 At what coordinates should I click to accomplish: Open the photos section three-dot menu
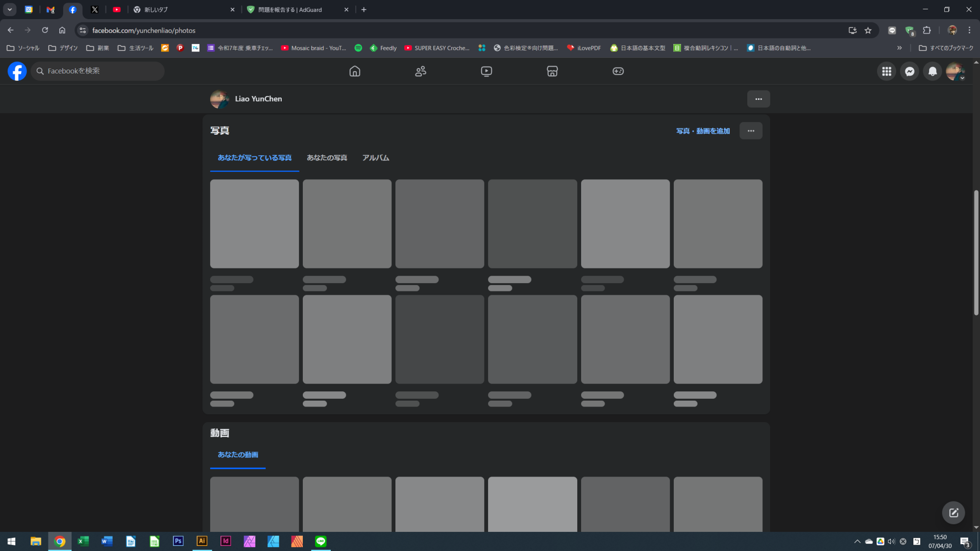tap(751, 131)
